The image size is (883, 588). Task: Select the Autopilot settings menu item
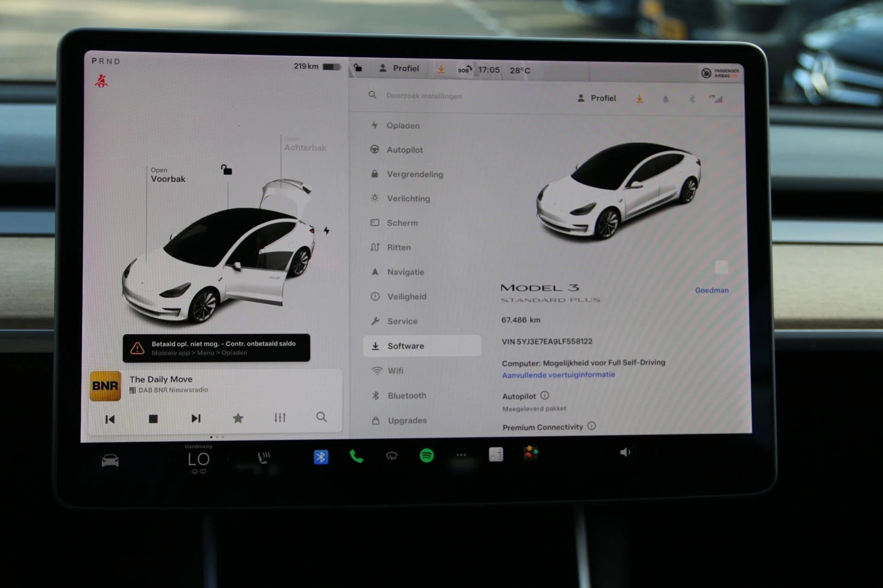tap(403, 150)
